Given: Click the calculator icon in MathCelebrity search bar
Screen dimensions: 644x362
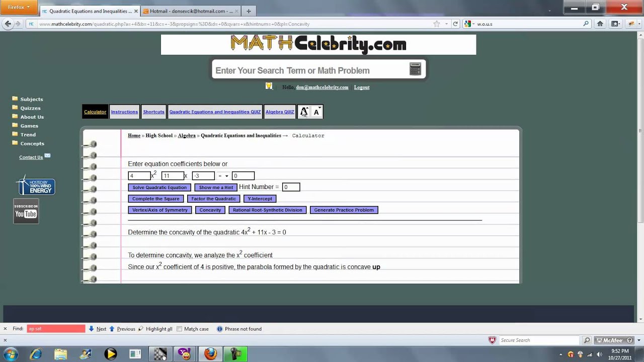Looking at the screenshot, I should pyautogui.click(x=415, y=69).
